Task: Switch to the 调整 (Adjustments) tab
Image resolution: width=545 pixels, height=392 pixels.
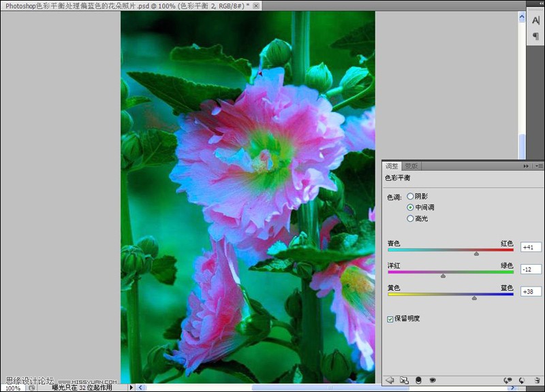Action: point(394,166)
